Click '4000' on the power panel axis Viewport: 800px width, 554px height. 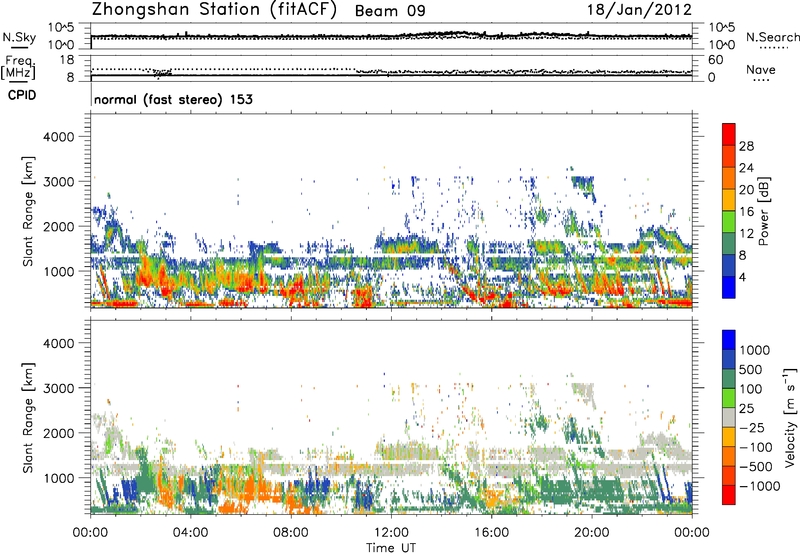coord(59,137)
